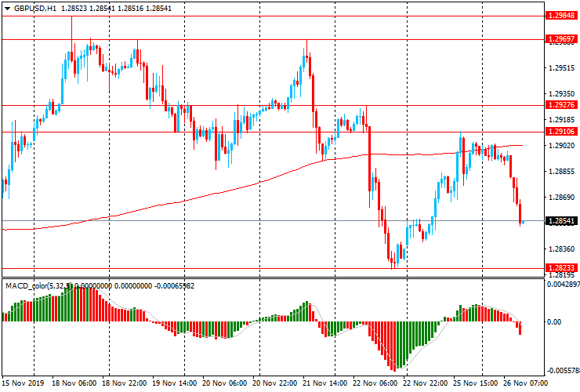Select the GBPUSD,H1 chart title text
This screenshot has height=392, width=580.
[34, 8]
